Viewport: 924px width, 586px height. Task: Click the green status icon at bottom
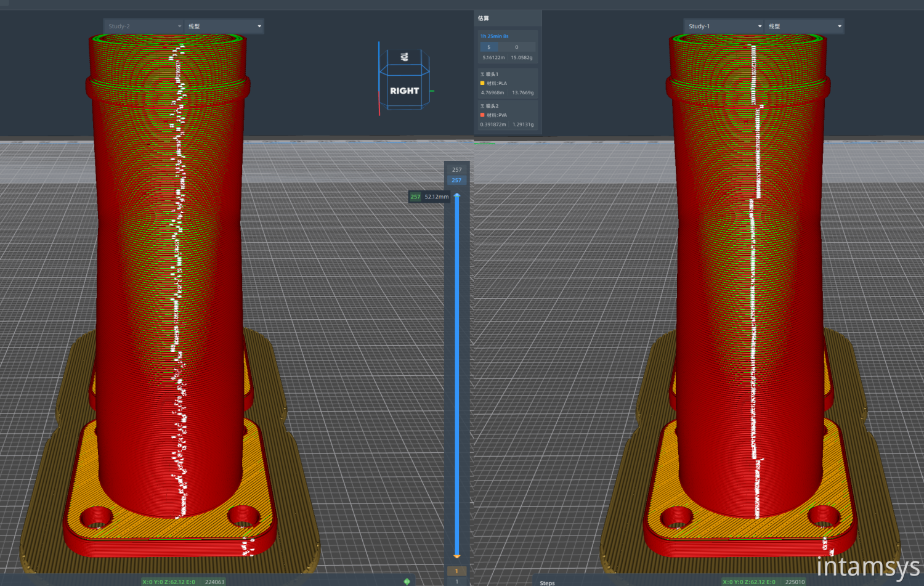407,581
